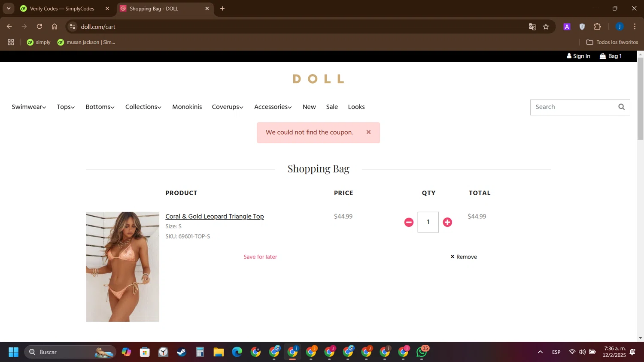Open the New menu item

tap(309, 107)
